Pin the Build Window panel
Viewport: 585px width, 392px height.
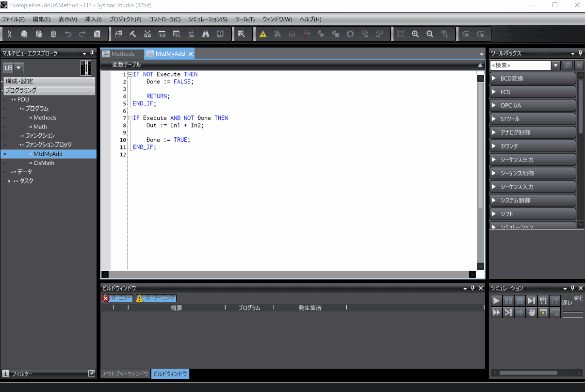coord(472,288)
